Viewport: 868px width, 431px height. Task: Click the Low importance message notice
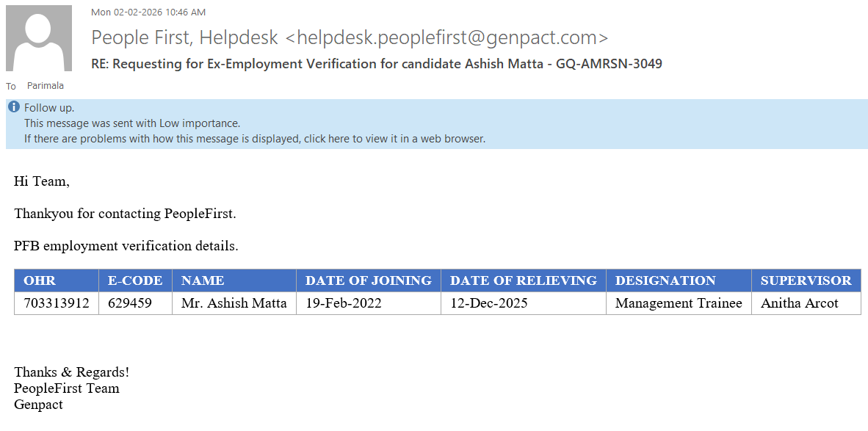point(132,123)
